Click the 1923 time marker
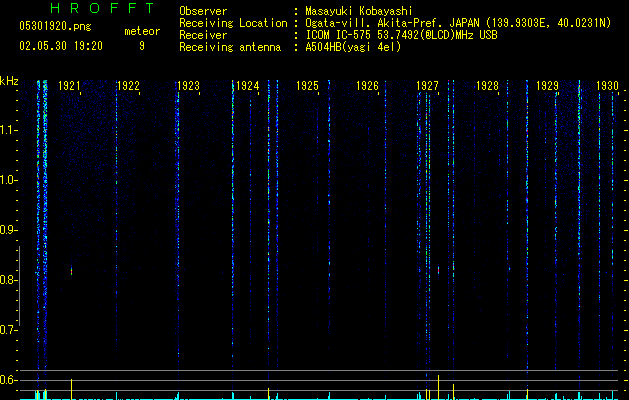Viewport: 629px width, 400px height. [189, 86]
